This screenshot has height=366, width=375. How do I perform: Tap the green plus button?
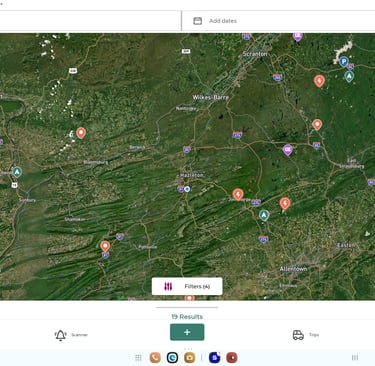187,332
